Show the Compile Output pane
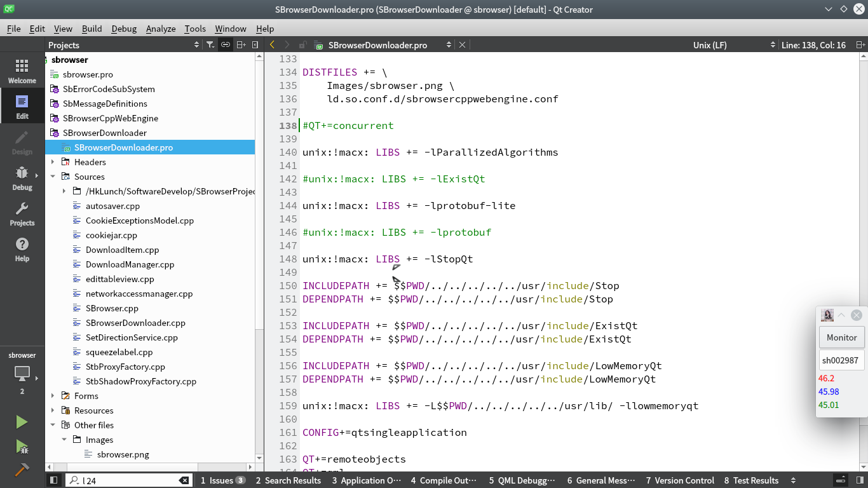Image resolution: width=868 pixels, height=488 pixels. click(444, 480)
